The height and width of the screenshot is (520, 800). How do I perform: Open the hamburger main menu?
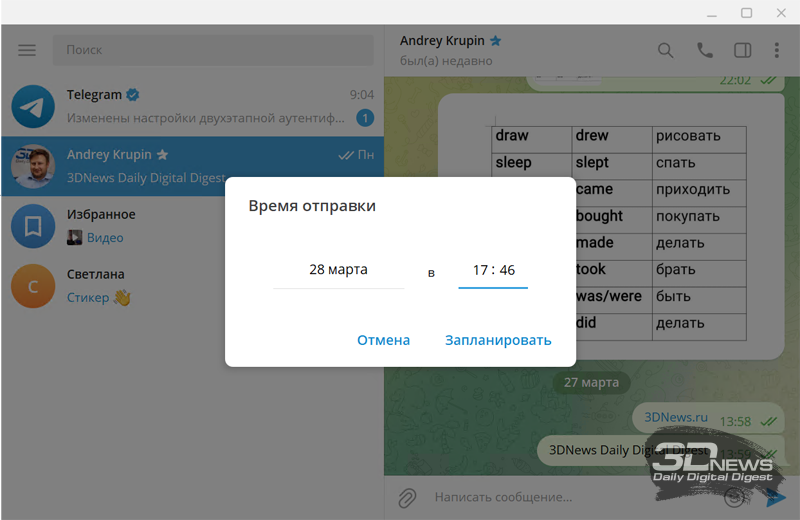pos(27,50)
